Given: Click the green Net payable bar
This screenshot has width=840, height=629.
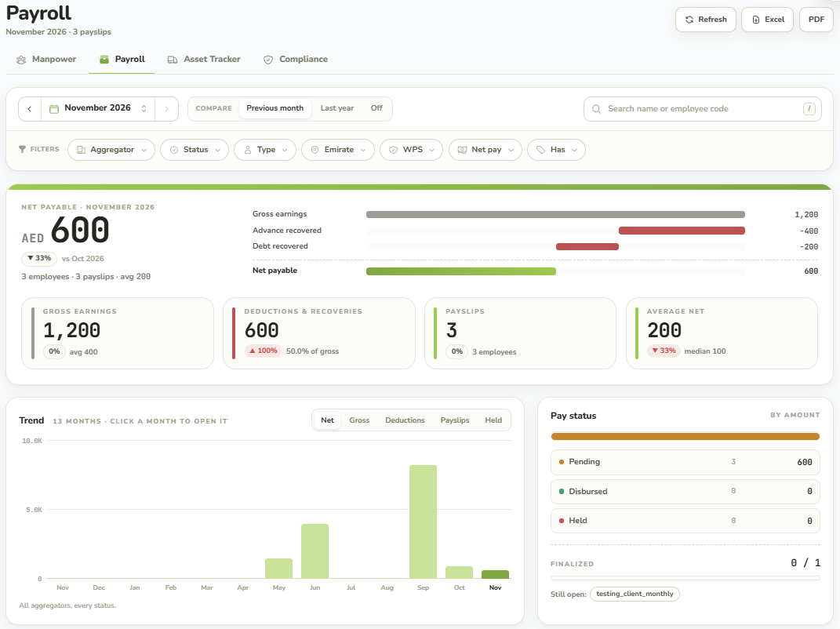Looking at the screenshot, I should [x=460, y=271].
